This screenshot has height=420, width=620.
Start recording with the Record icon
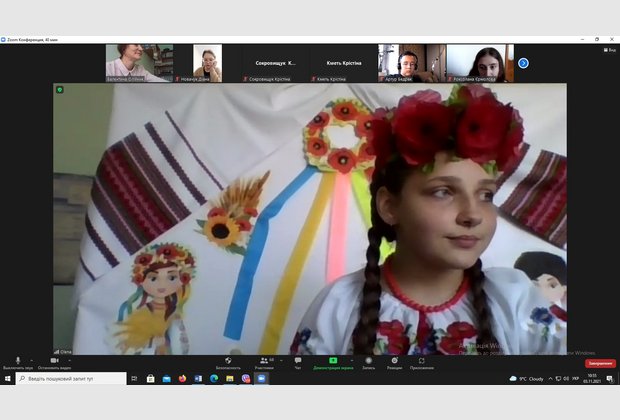(369, 362)
